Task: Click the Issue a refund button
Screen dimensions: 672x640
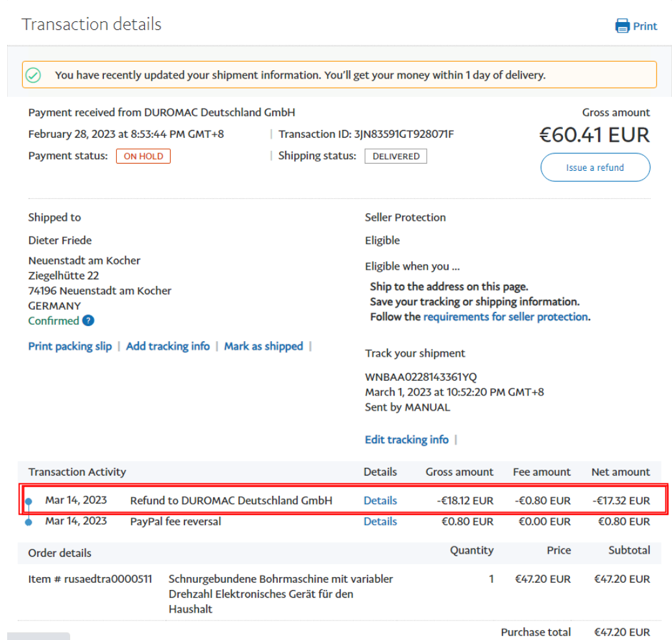Action: (595, 168)
